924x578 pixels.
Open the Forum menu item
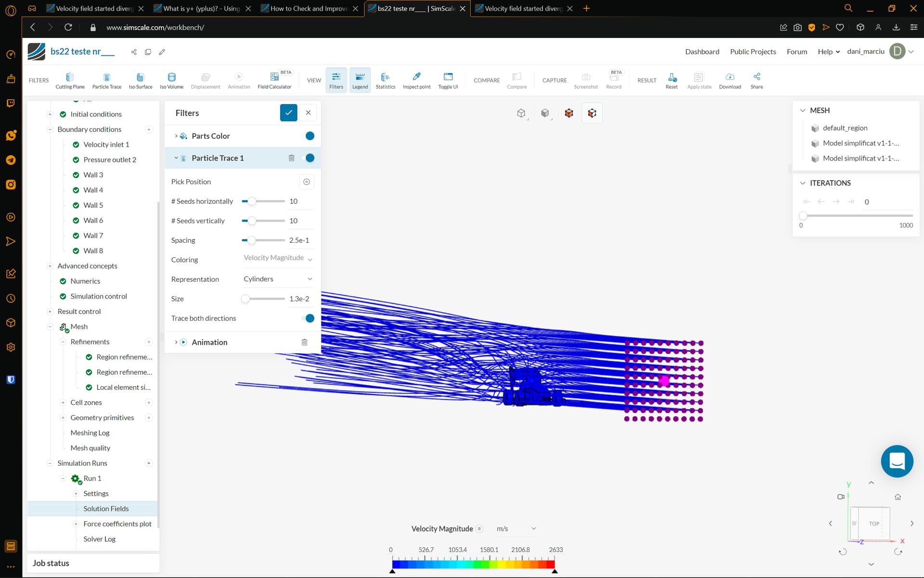(796, 52)
